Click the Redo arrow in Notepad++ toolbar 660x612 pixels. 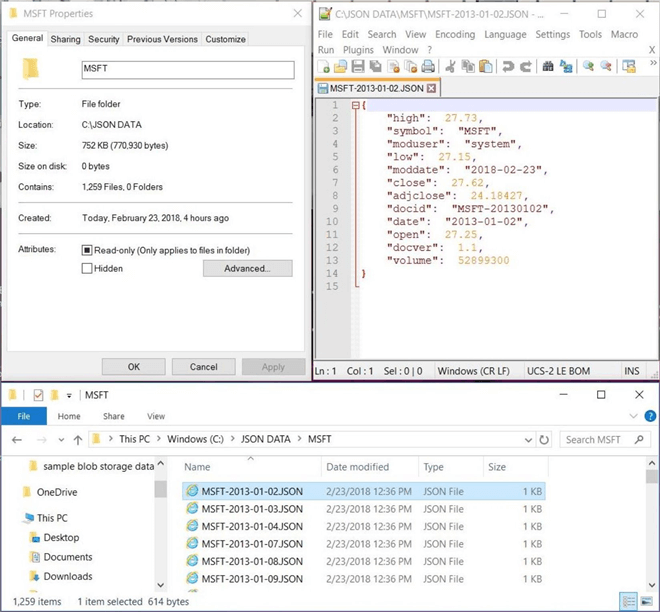pyautogui.click(x=525, y=67)
